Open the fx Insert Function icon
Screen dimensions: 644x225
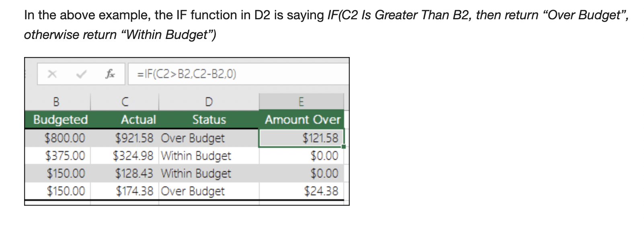pos(110,74)
